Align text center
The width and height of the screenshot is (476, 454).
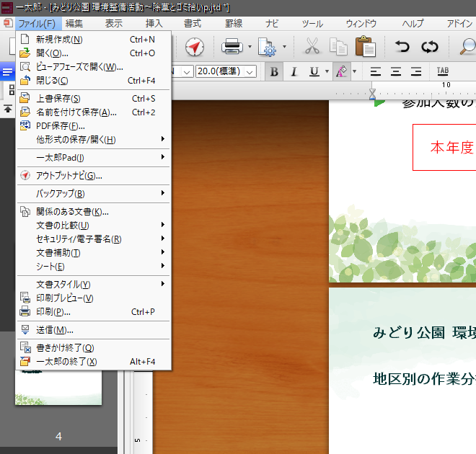point(396,71)
